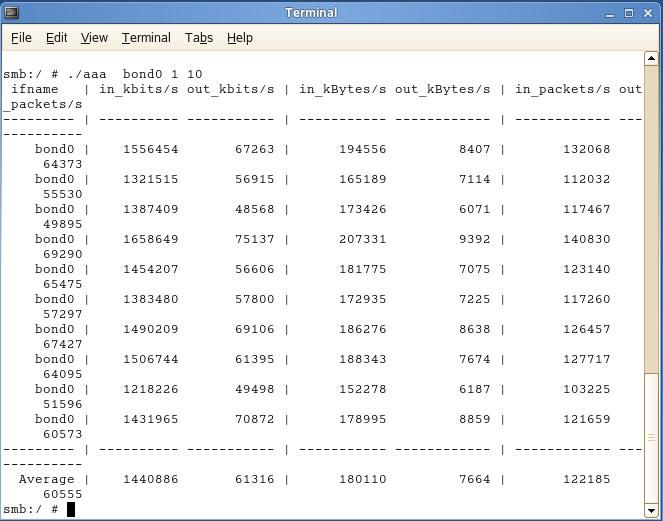
Task: Open the Tabs menu
Action: [x=199, y=38]
